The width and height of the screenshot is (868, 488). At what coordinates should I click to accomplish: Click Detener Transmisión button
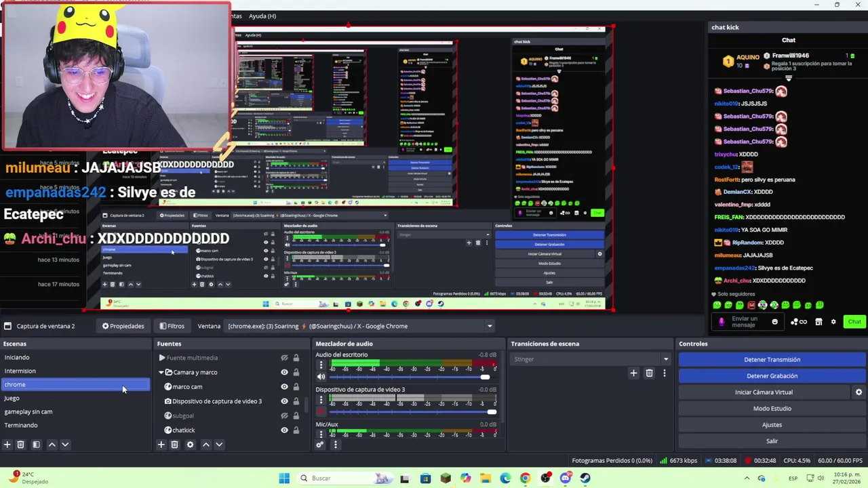(x=772, y=360)
